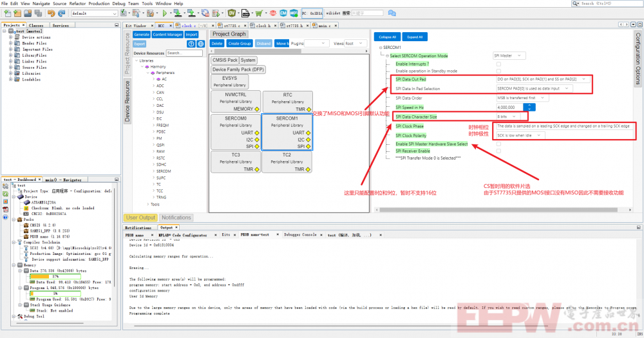This screenshot has width=644, height=338.
Task: Open SPI Data In Pad Selection dropdown
Action: click(535, 88)
